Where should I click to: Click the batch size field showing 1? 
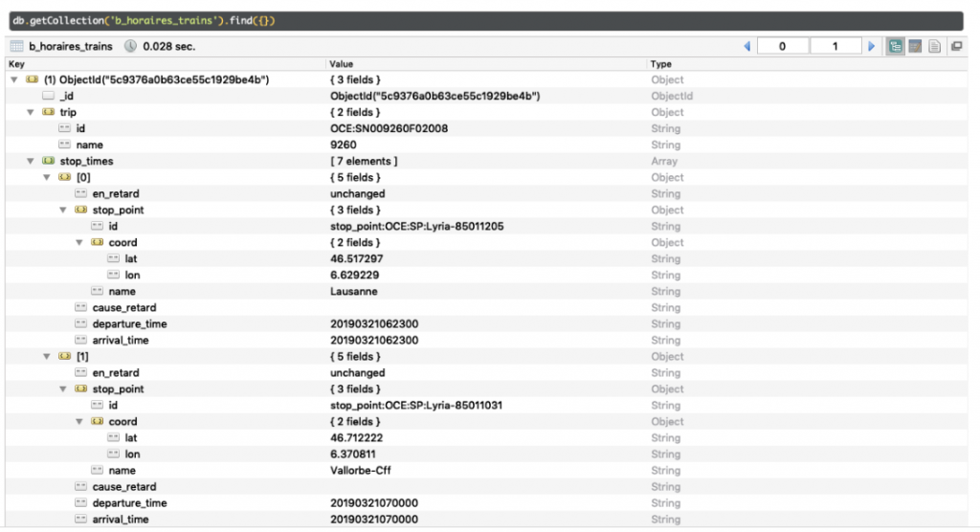835,46
